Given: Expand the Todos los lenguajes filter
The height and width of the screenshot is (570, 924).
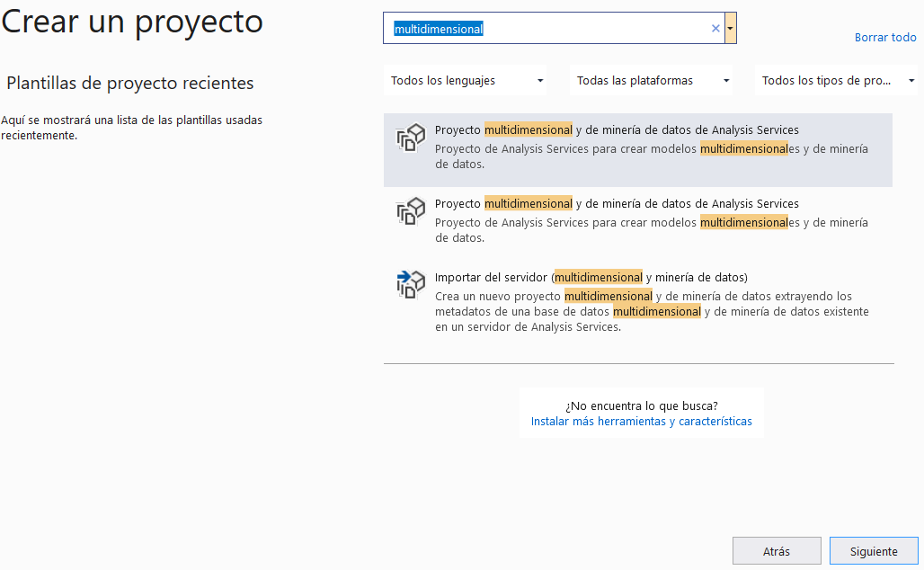Looking at the screenshot, I should point(465,81).
